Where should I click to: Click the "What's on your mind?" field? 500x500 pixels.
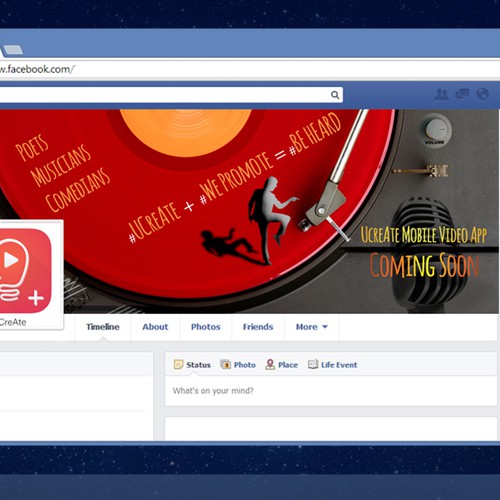(x=331, y=391)
